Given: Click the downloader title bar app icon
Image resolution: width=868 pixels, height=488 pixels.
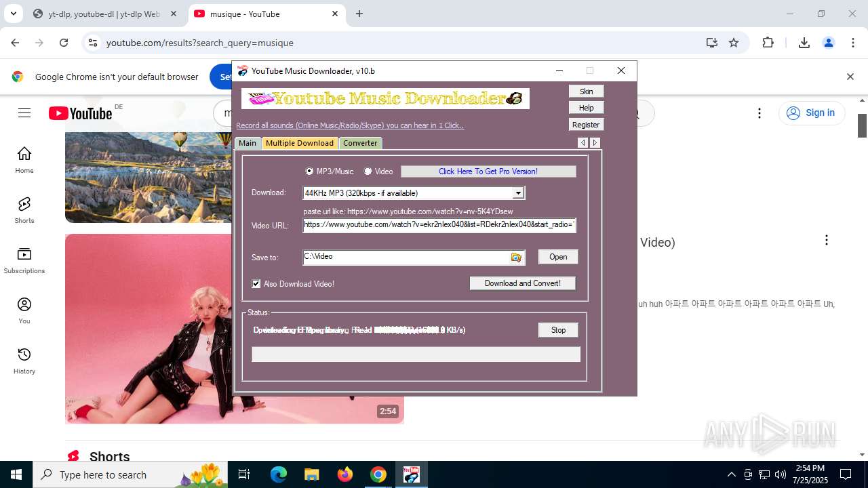Looking at the screenshot, I should tap(243, 70).
